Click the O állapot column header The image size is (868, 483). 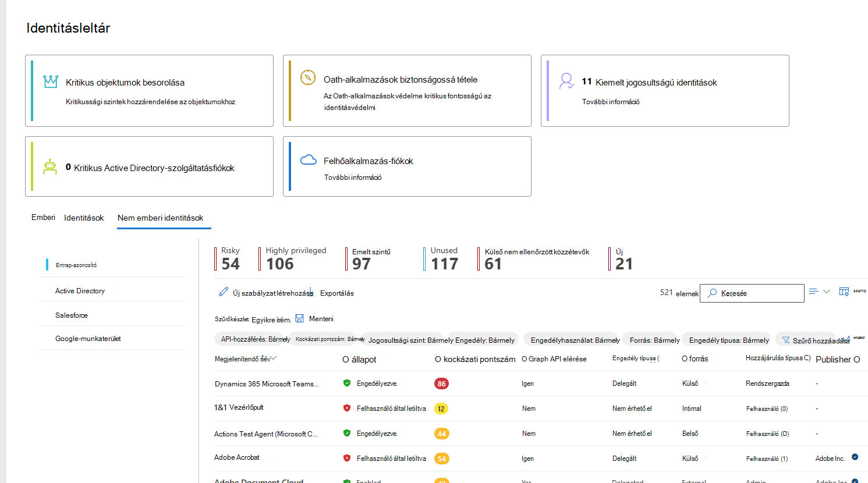(x=359, y=360)
